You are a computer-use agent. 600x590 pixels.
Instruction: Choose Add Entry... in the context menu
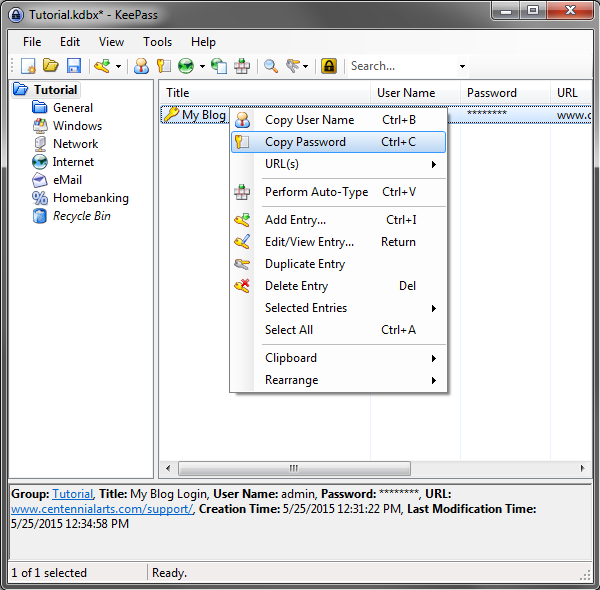339,220
